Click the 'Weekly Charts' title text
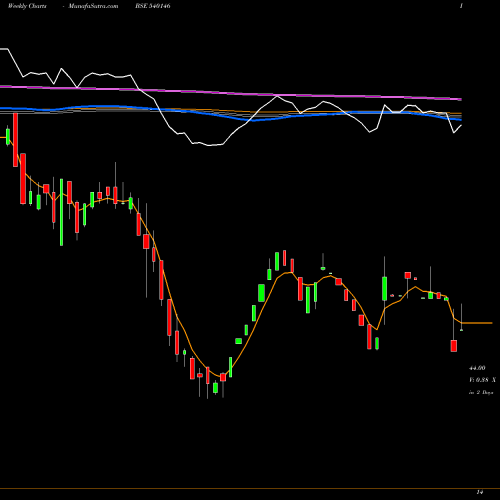 [x=27, y=6]
